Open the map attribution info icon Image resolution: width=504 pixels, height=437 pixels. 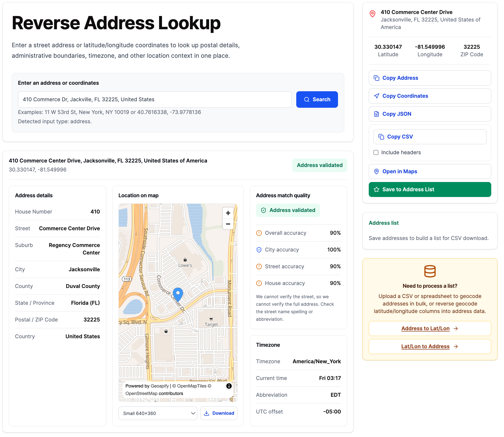[229, 386]
